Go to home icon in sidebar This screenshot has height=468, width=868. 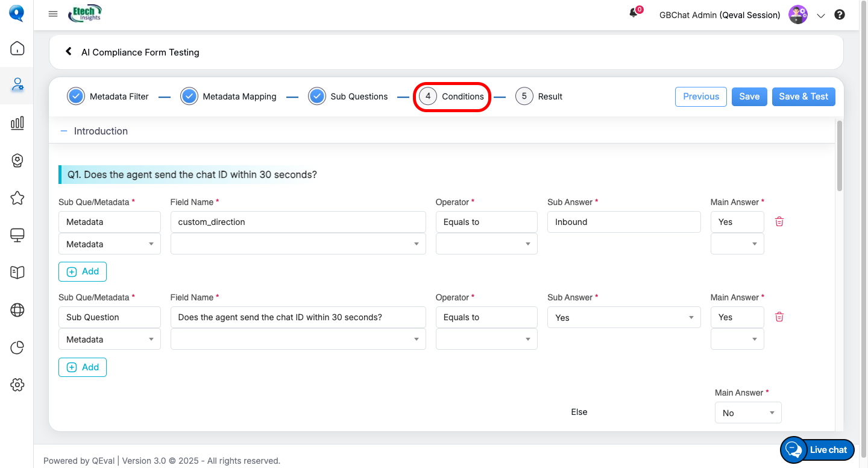click(x=17, y=48)
